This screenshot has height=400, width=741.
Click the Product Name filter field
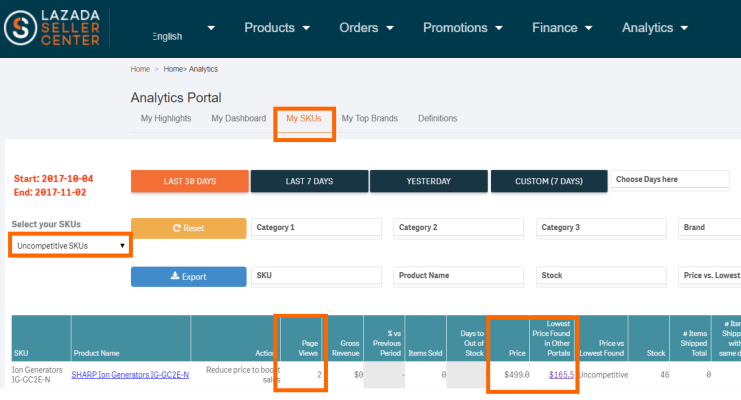point(458,276)
